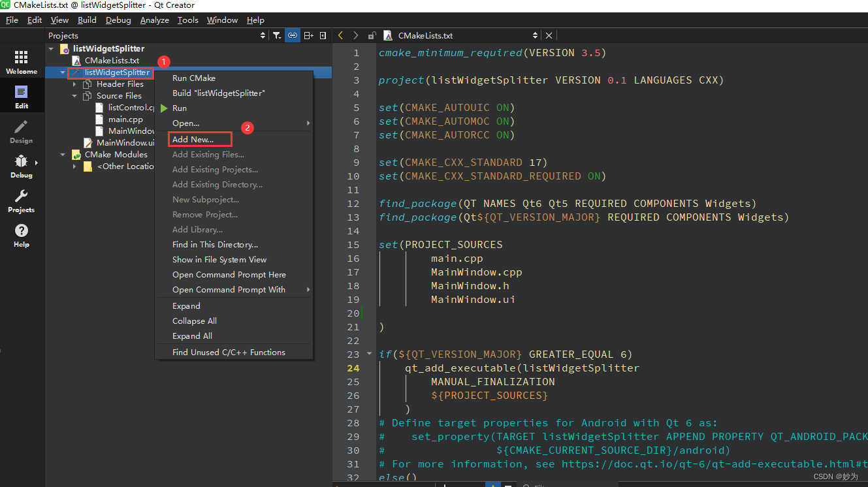This screenshot has width=868, height=487.
Task: Open the Analyze menu
Action: tap(155, 20)
